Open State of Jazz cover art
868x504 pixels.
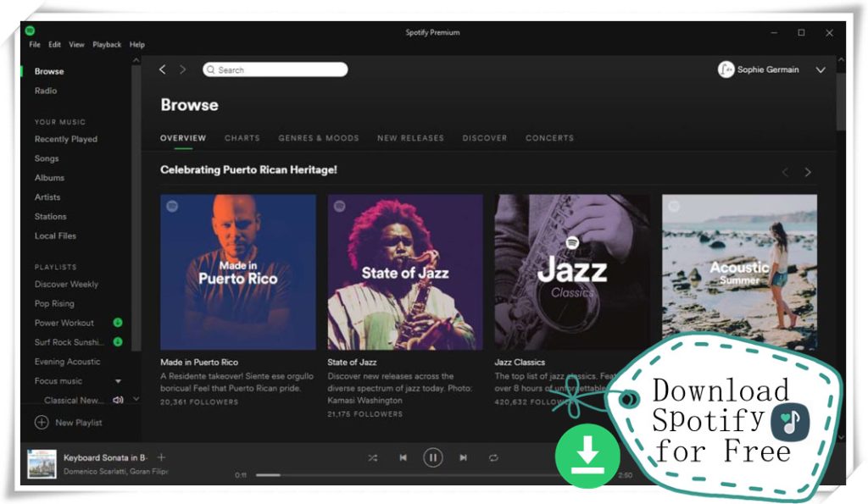point(405,272)
